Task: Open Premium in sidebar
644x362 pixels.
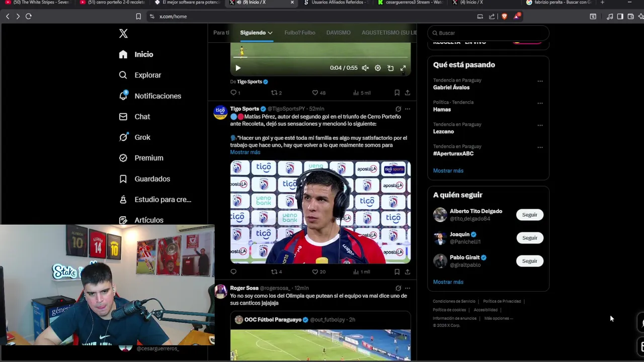Action: (141, 158)
